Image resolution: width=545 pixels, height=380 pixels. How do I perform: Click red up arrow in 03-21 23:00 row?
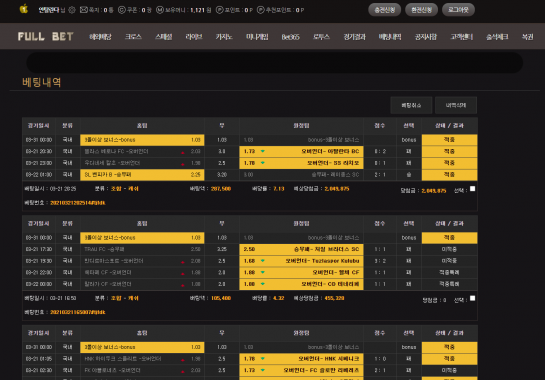pos(183,164)
